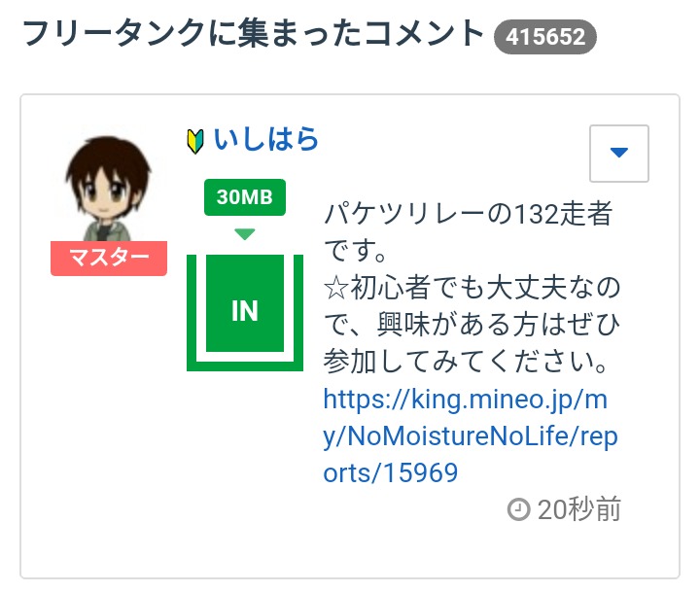Click the ☆初心者でも大丈夫 comment sentence
This screenshot has height=592, width=700.
[472, 306]
